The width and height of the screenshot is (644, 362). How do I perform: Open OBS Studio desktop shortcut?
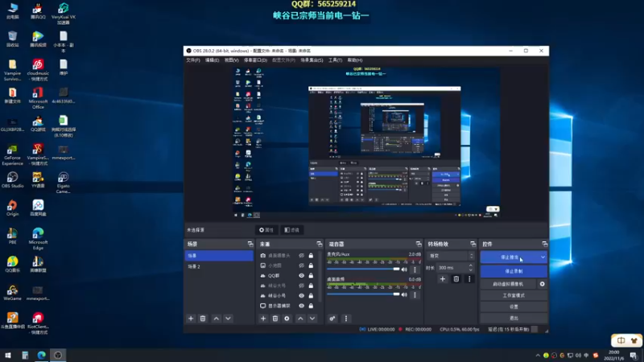[x=12, y=179]
